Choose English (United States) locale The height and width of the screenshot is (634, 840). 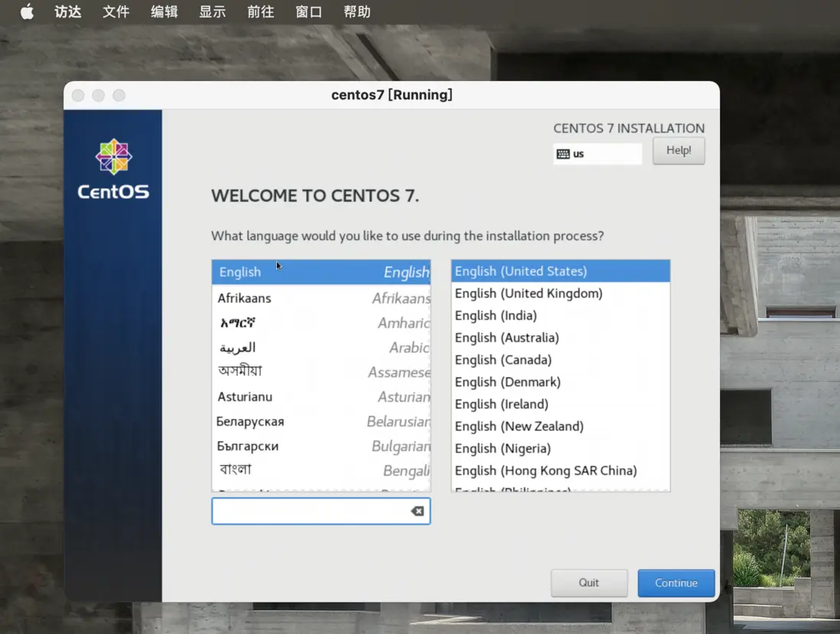pos(560,271)
